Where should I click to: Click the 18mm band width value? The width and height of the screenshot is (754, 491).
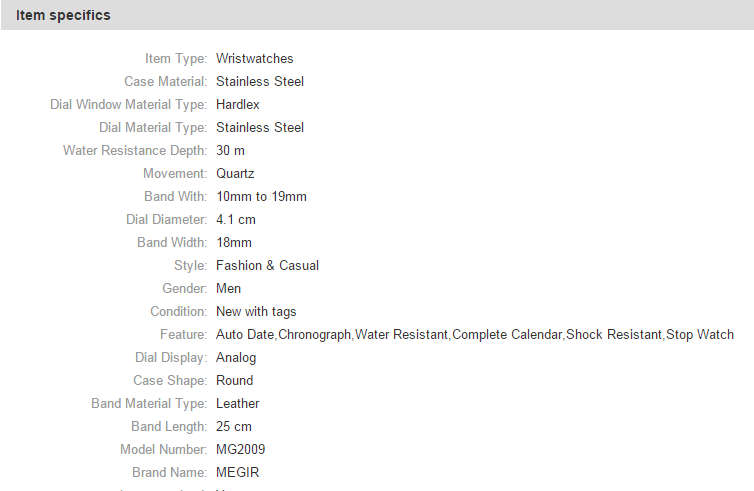coord(234,242)
